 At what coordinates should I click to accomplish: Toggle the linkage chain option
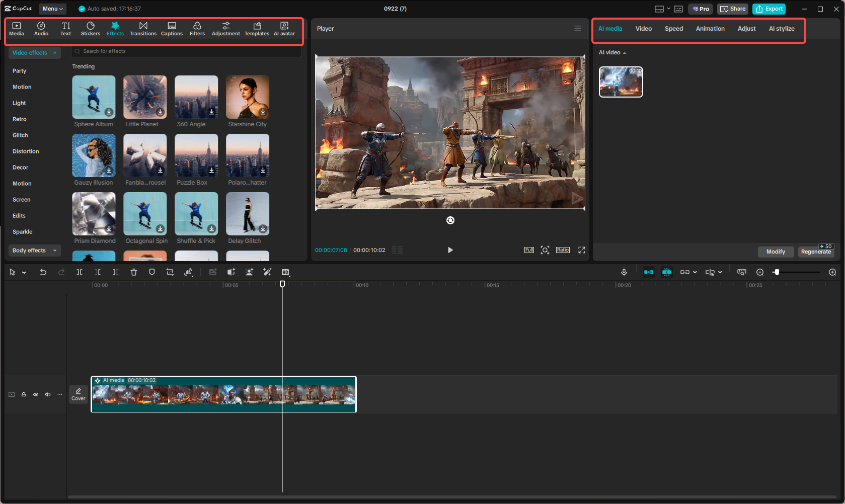(x=685, y=272)
